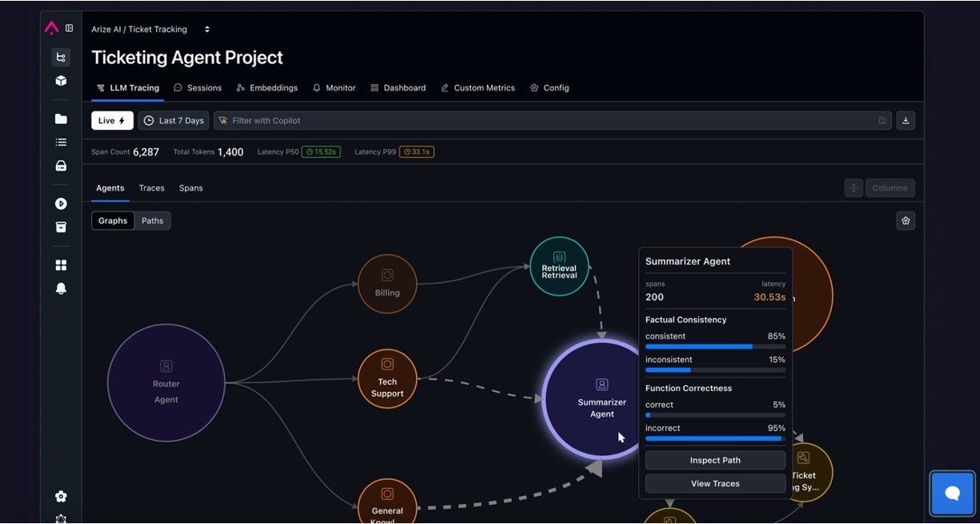Open the tracing projects sidebar icon

(x=61, y=57)
